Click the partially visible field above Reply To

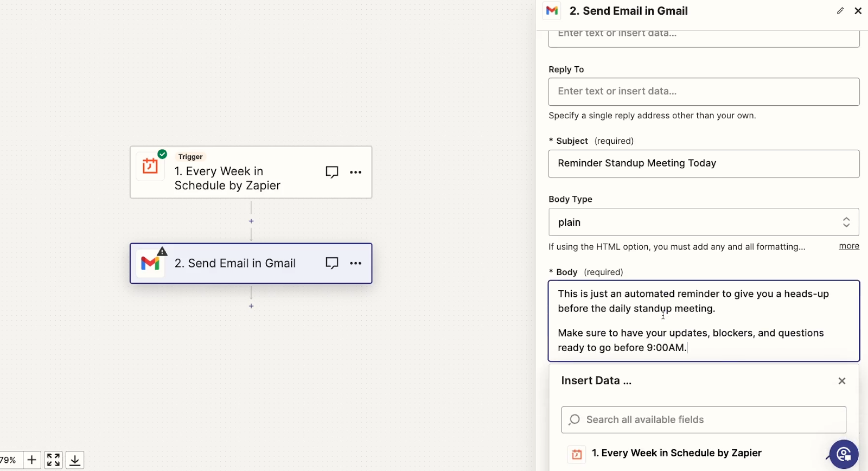704,39
